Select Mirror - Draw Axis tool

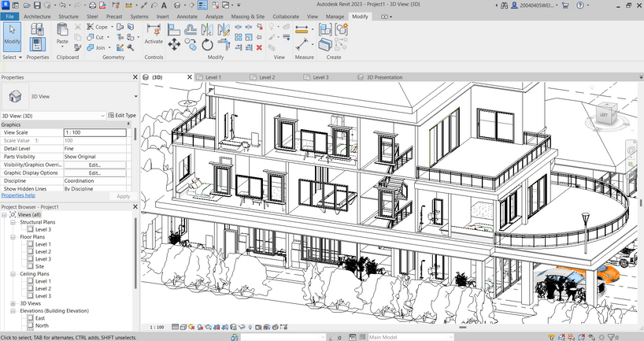point(224,29)
